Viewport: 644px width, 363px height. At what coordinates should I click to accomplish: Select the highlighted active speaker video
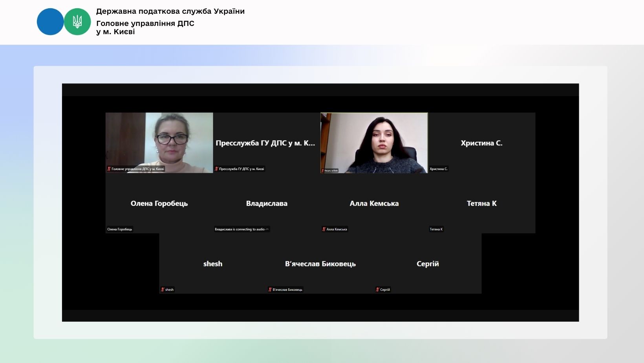click(x=374, y=143)
